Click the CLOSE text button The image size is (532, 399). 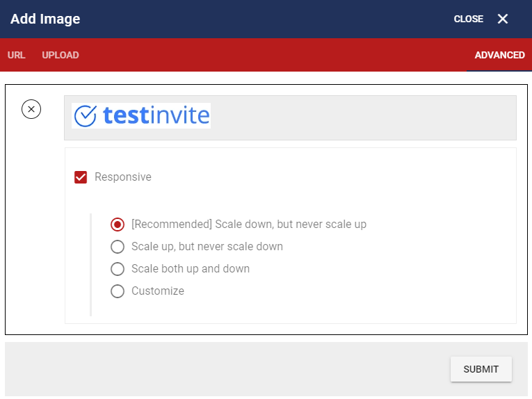tap(468, 19)
